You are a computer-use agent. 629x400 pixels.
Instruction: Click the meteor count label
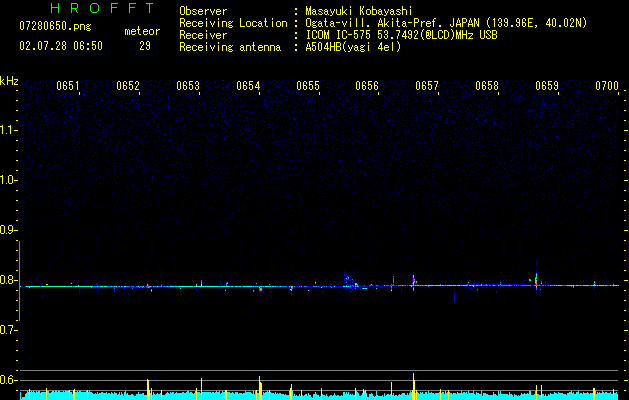pyautogui.click(x=142, y=31)
